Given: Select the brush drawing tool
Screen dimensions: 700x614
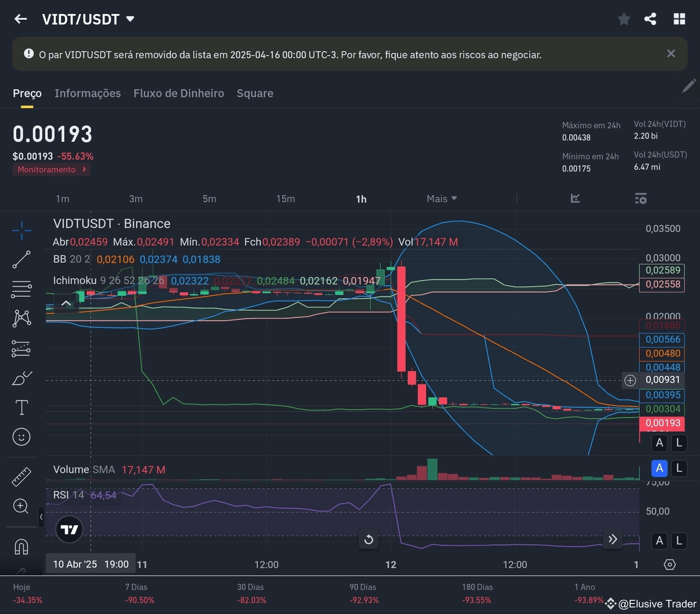Looking at the screenshot, I should (21, 378).
